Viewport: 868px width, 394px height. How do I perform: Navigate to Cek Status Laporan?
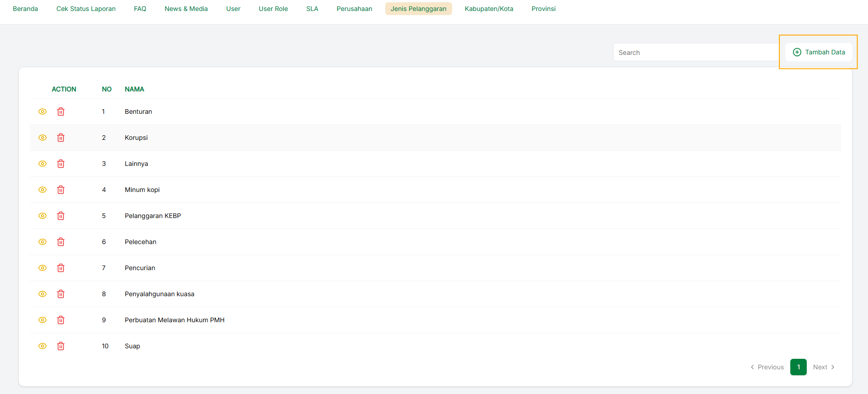(86, 9)
